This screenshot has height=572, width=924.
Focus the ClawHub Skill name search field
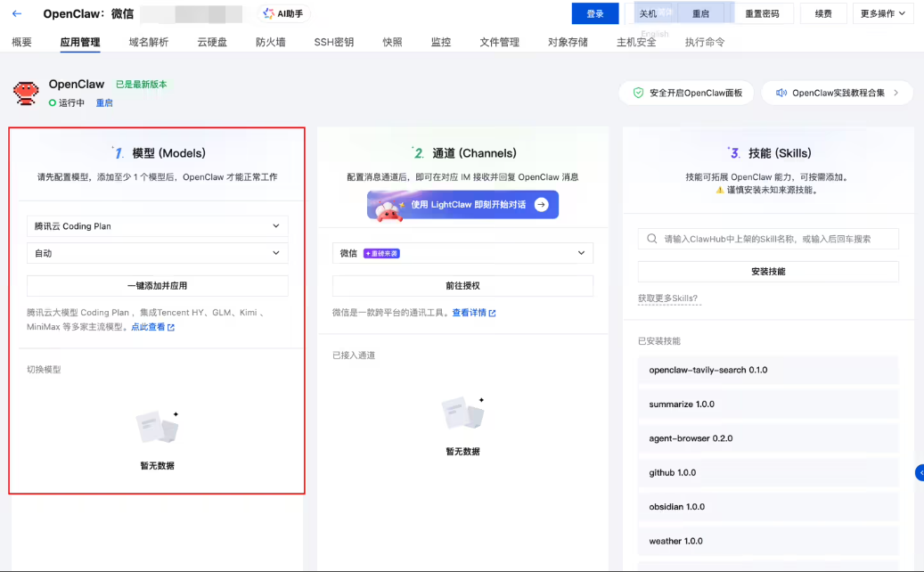click(x=775, y=239)
